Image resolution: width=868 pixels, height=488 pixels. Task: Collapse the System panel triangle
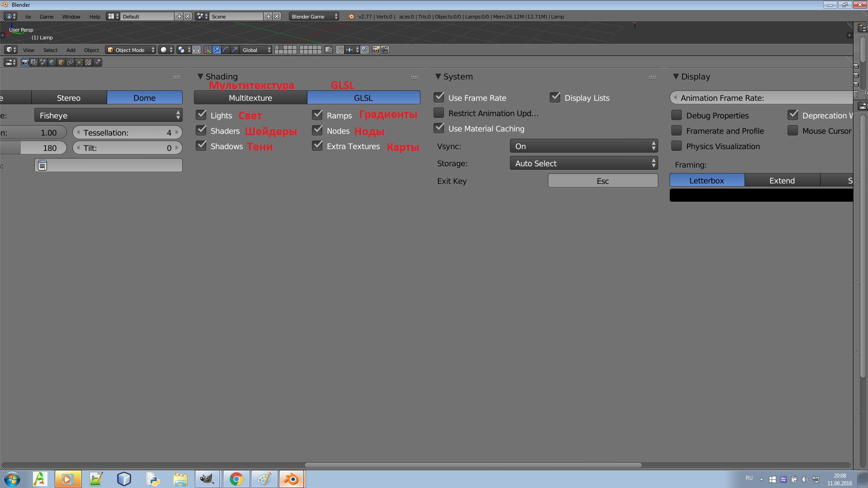point(438,76)
